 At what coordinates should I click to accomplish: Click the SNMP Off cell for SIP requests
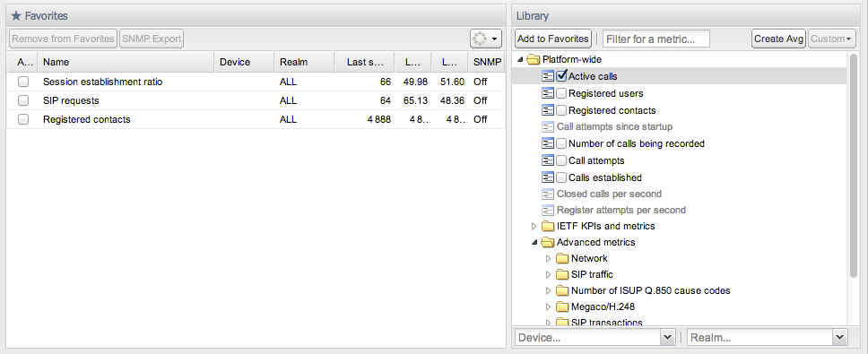[x=481, y=100]
